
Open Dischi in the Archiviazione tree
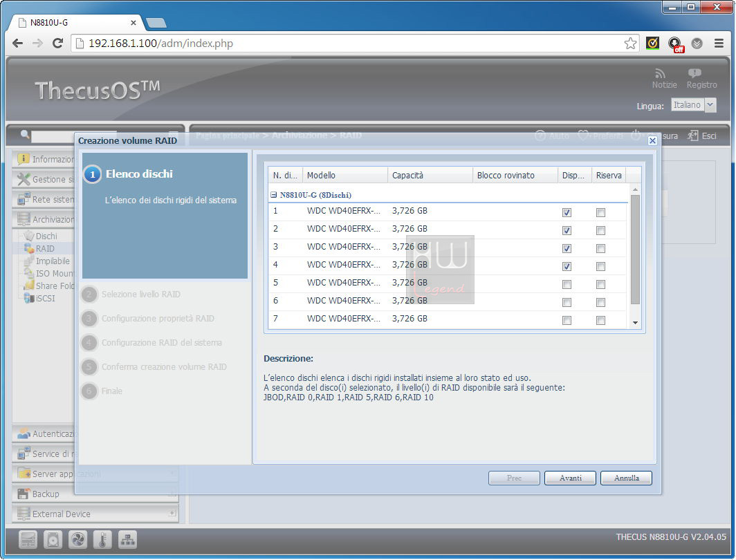(46, 236)
